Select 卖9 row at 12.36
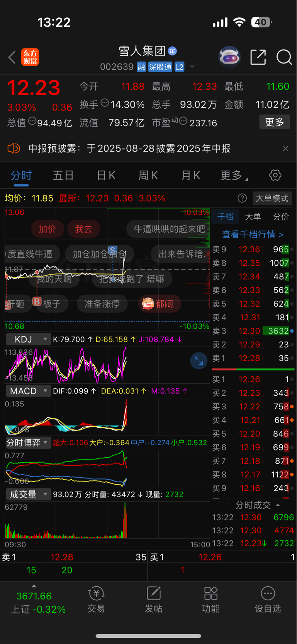 point(253,249)
